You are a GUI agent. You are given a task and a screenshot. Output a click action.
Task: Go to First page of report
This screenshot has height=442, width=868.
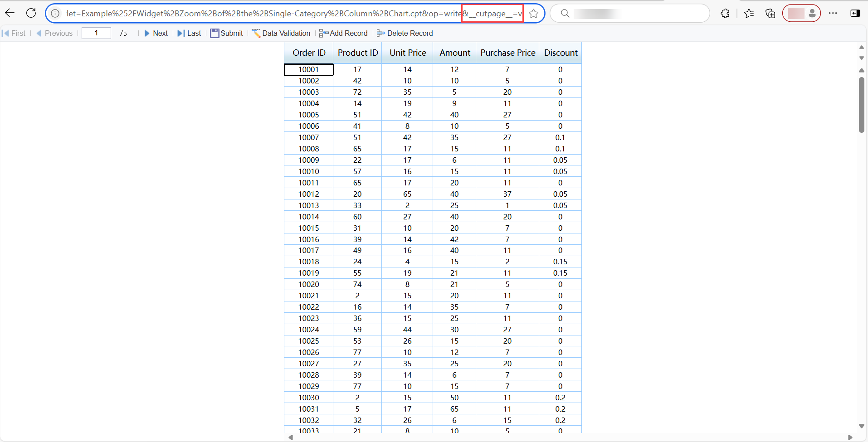(x=14, y=33)
